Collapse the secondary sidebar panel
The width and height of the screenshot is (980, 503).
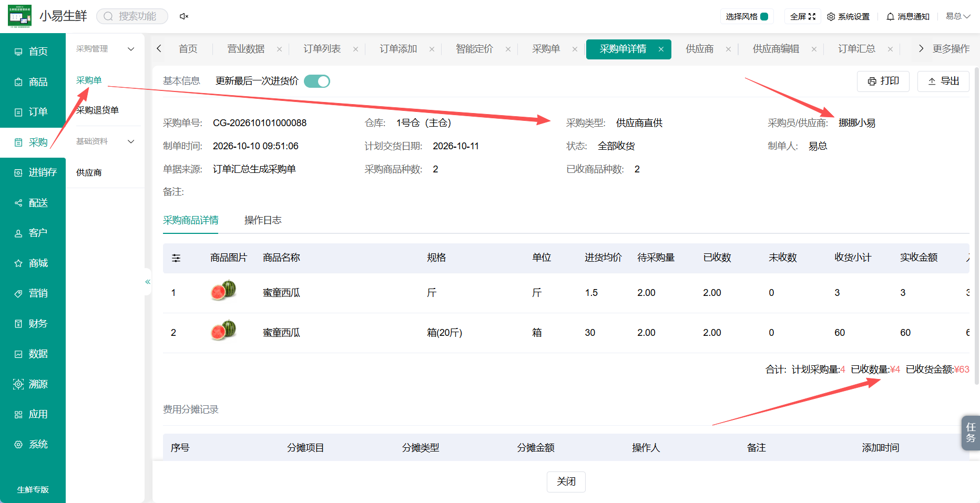tap(148, 282)
